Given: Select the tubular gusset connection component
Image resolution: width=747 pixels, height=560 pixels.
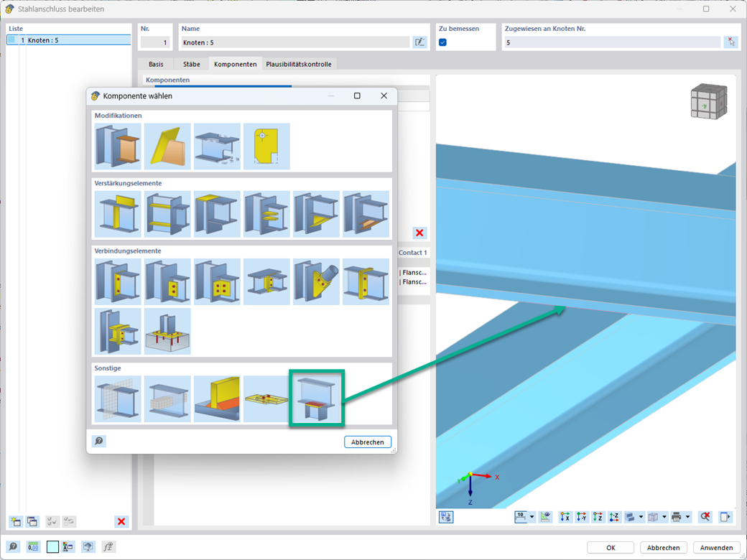Looking at the screenshot, I should [x=316, y=281].
